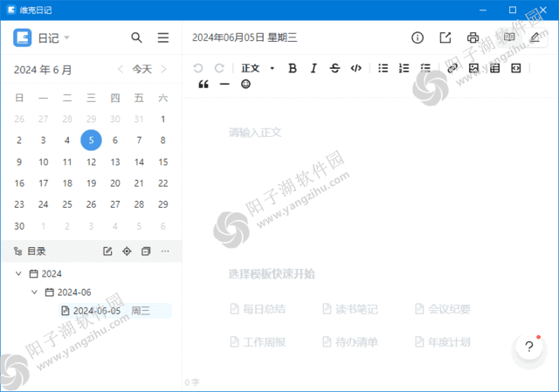559x392 pixels.
Task: Choose the 每日总结 template
Action: [258, 309]
